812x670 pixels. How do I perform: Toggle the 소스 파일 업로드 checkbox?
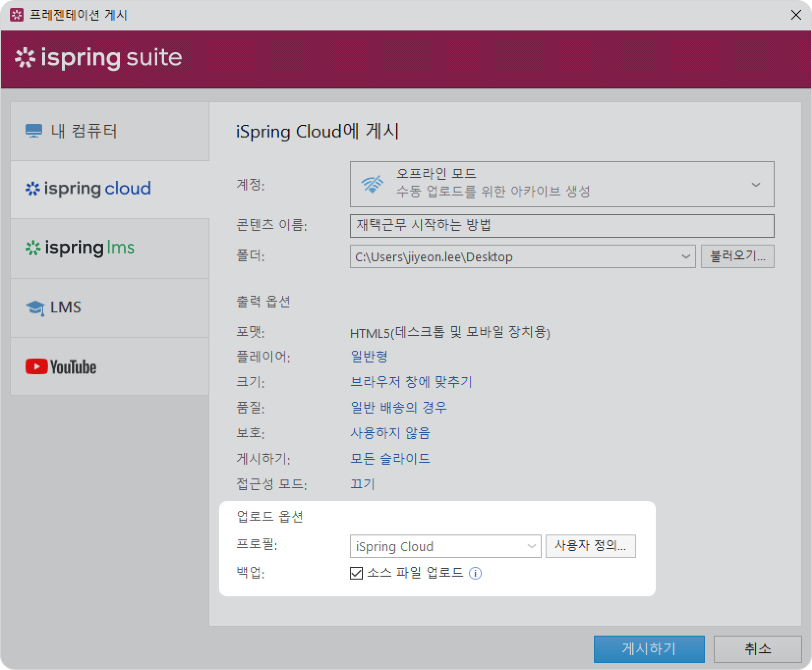tap(356, 573)
